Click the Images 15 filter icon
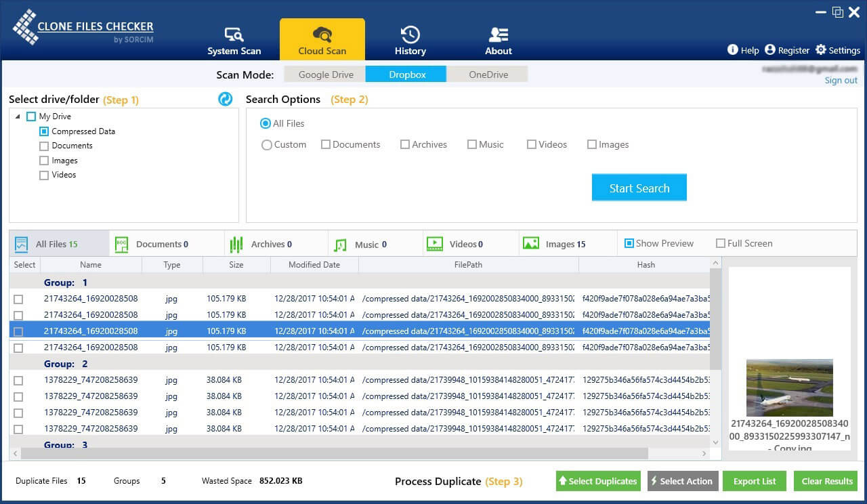 coord(531,243)
